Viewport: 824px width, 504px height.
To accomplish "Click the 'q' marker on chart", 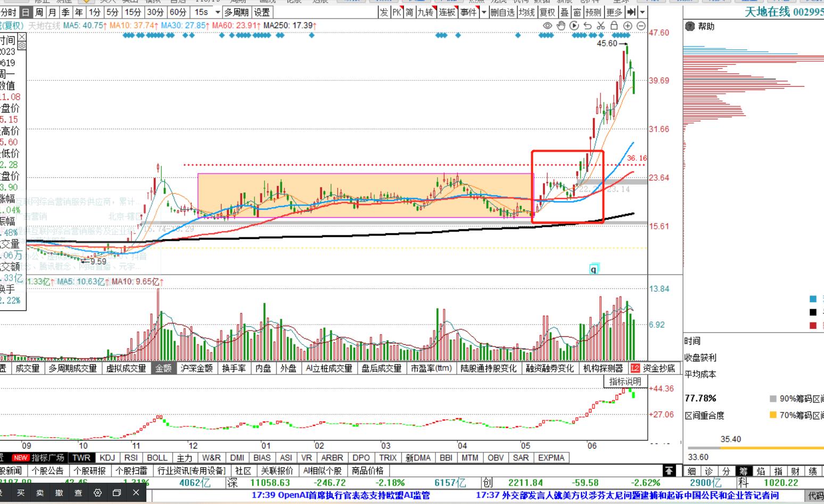I will (594, 269).
